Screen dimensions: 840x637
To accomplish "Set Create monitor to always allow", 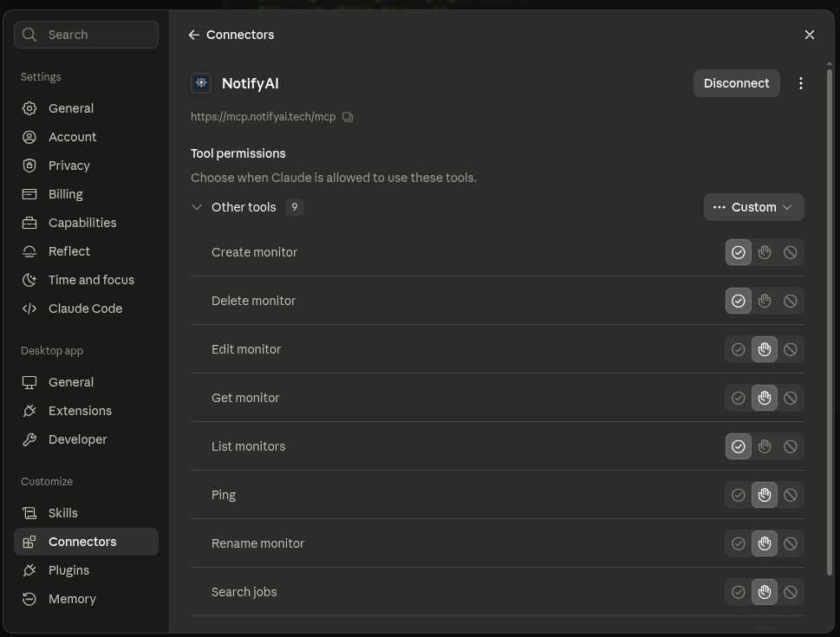I will 739,252.
